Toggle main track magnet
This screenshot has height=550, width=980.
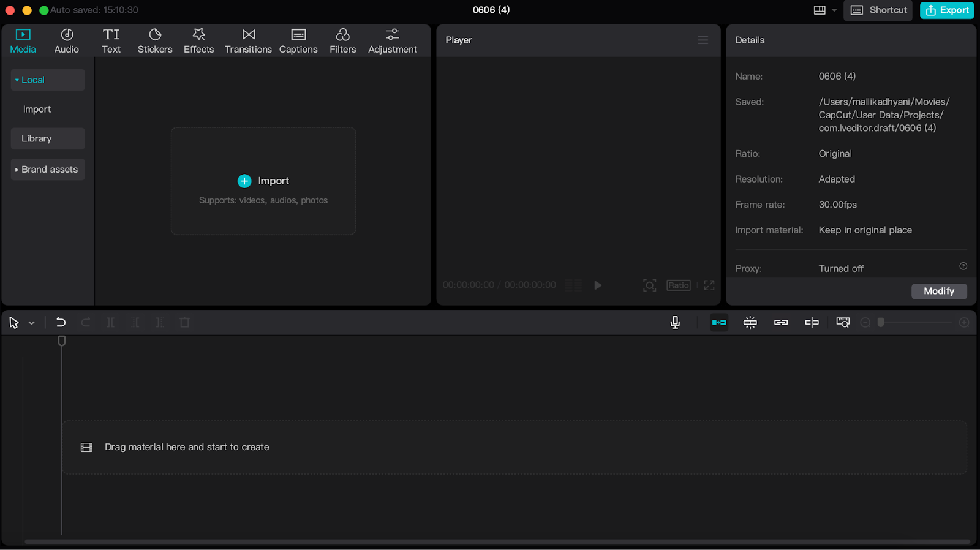(x=719, y=322)
